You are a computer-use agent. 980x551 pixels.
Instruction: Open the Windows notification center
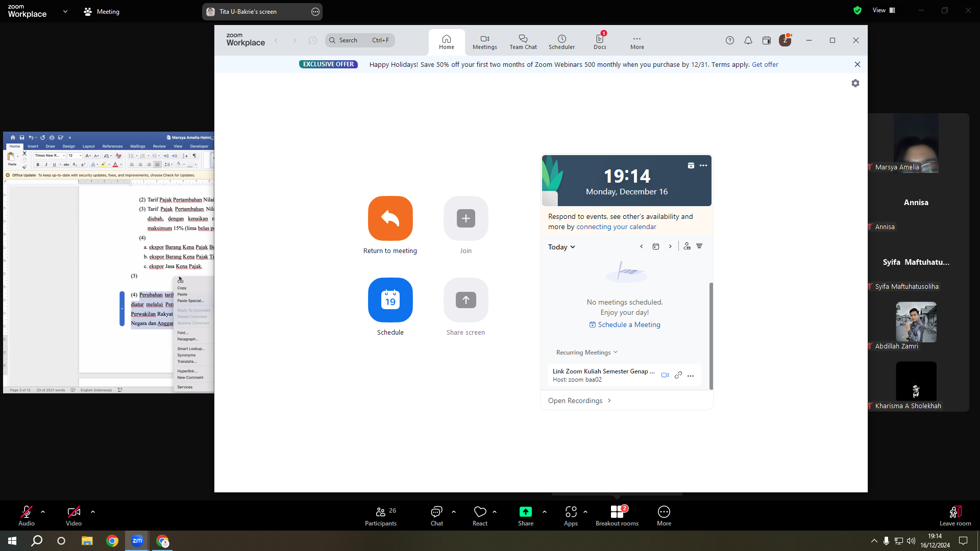[x=963, y=541]
